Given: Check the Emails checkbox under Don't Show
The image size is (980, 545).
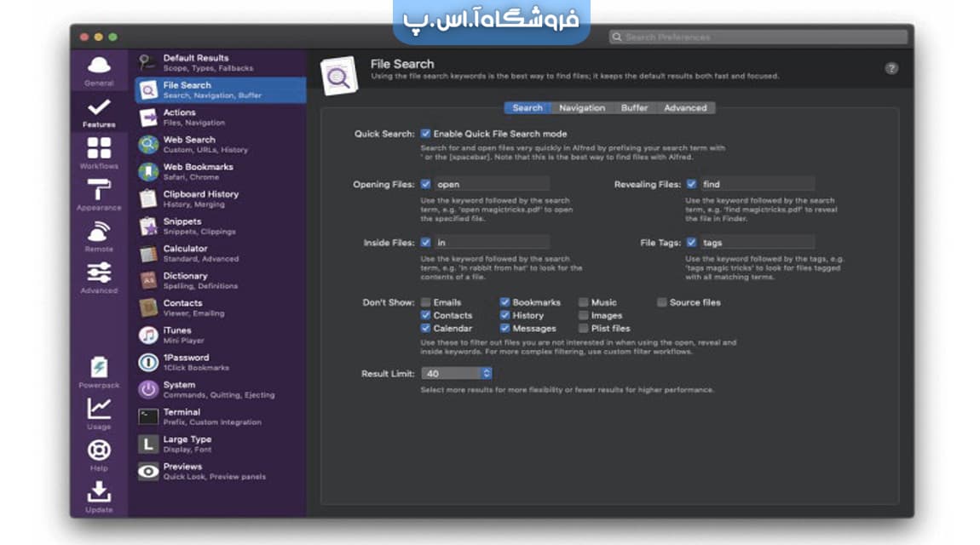Looking at the screenshot, I should tap(425, 302).
